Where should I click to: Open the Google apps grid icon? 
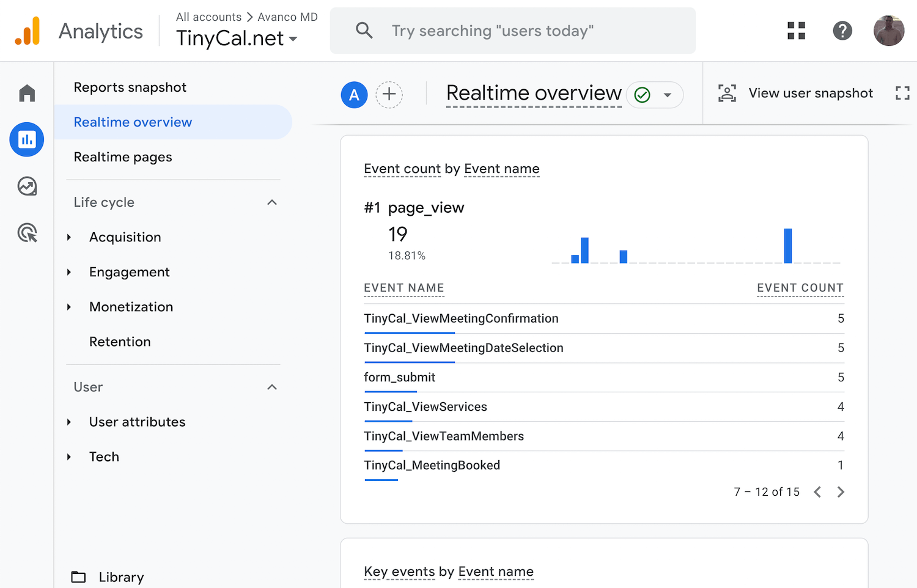(796, 31)
